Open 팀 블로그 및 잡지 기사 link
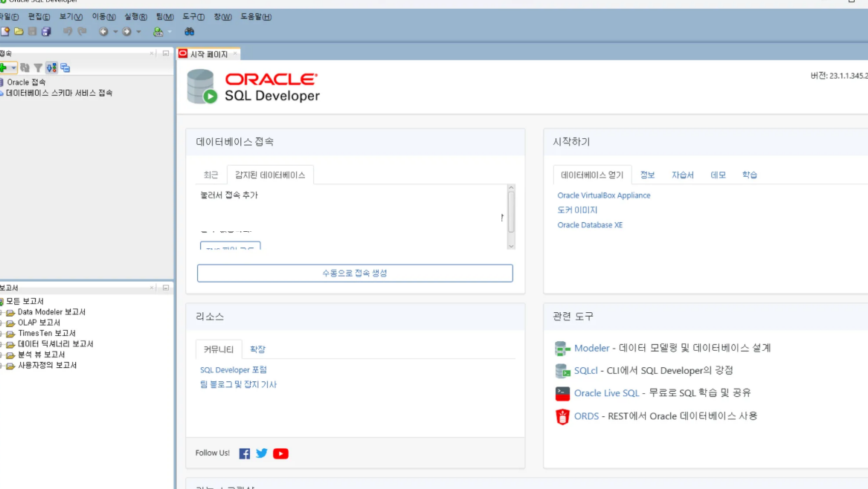Image resolution: width=868 pixels, height=489 pixels. pyautogui.click(x=238, y=384)
